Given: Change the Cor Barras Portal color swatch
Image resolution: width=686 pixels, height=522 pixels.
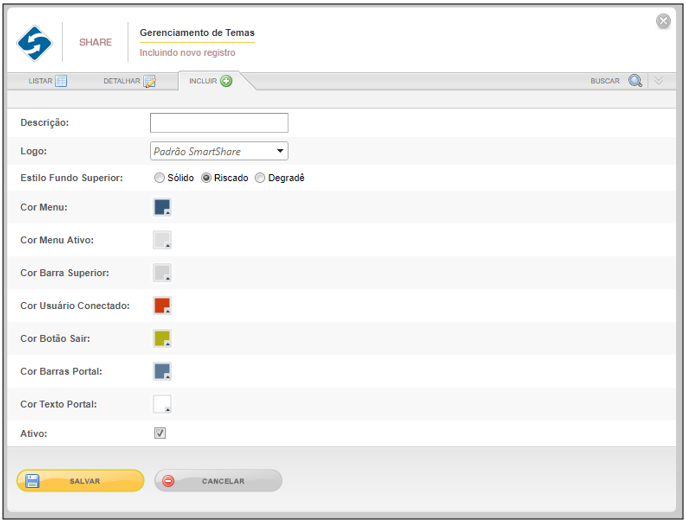Looking at the screenshot, I should [162, 371].
